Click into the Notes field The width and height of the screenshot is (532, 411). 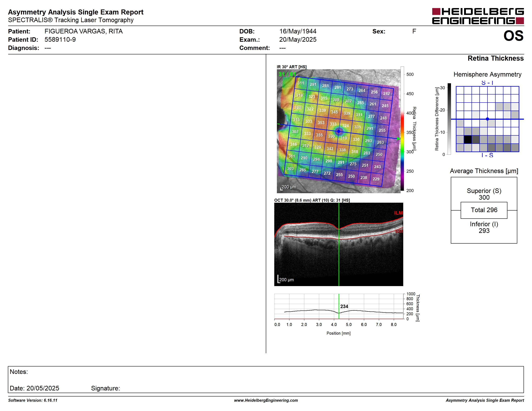266,379
